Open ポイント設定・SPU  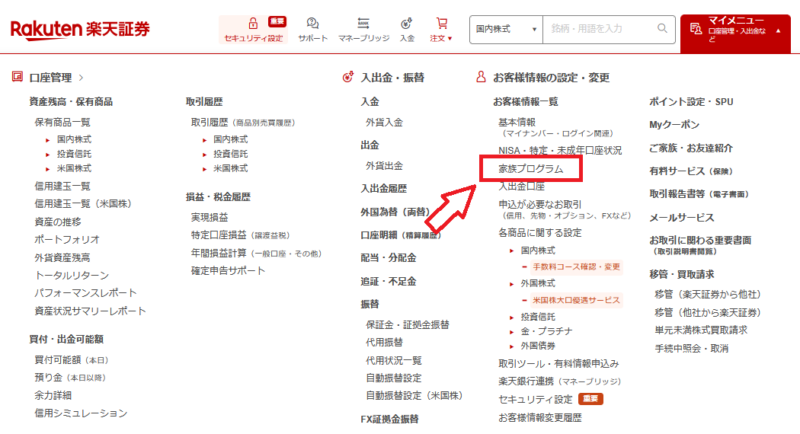(x=691, y=101)
